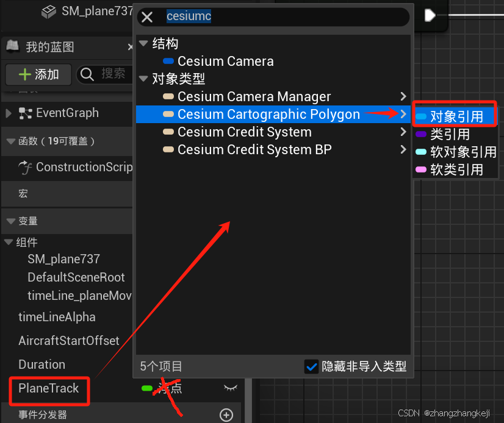Click Cesium Camera blue type pill icon

point(168,61)
